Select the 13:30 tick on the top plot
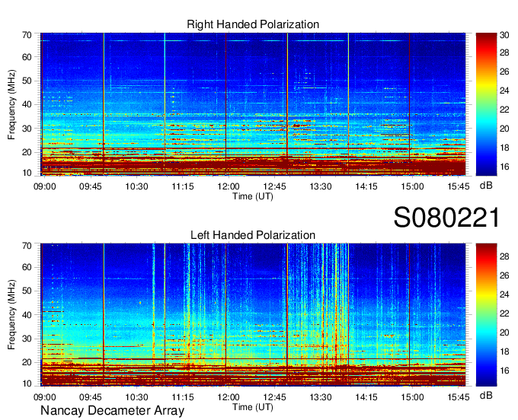 pos(321,186)
